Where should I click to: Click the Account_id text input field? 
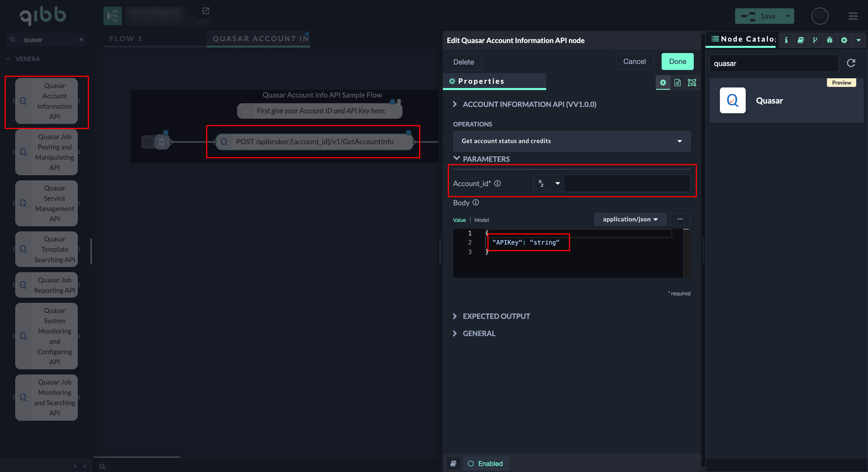pos(627,184)
